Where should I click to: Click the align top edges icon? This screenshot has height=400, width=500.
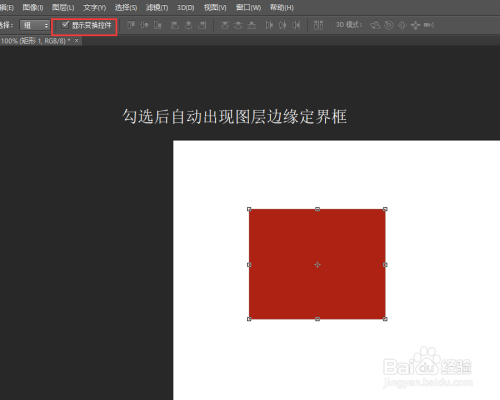pyautogui.click(x=131, y=25)
